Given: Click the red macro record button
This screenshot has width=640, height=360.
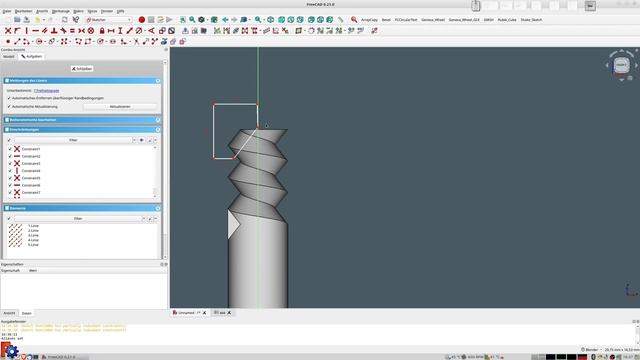Looking at the screenshot, I should (x=142, y=20).
